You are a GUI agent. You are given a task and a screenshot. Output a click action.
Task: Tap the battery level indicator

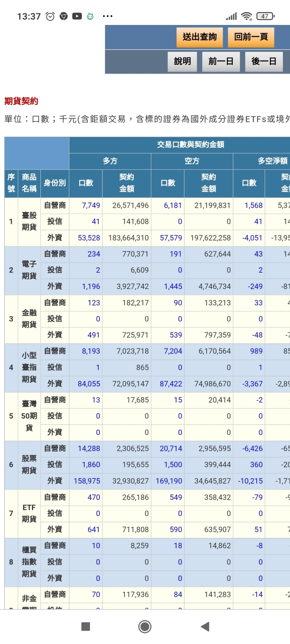click(265, 17)
